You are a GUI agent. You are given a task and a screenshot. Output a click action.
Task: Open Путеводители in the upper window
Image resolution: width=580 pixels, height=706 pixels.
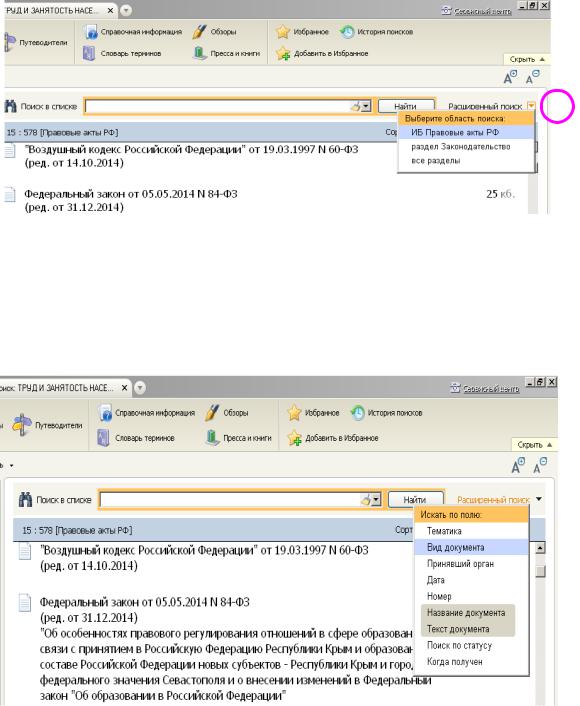[36, 43]
